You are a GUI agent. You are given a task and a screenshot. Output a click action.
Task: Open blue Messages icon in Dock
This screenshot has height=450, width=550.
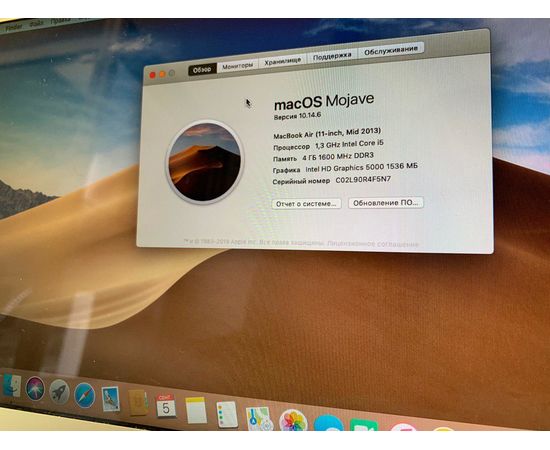click(328, 423)
